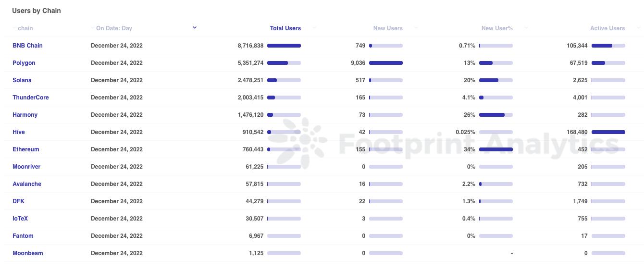644x270 pixels.
Task: Select the active users value 105,344
Action: tap(577, 46)
